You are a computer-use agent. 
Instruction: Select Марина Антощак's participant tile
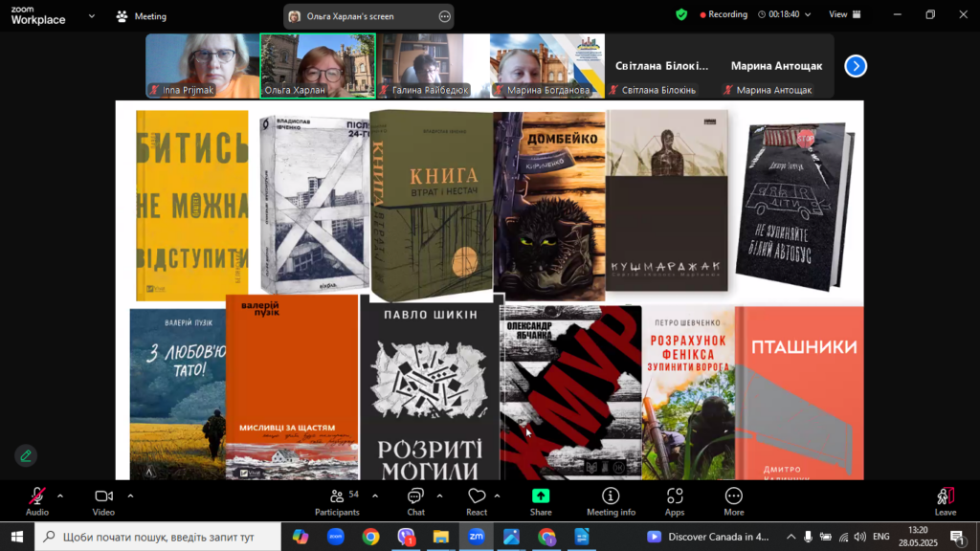(x=776, y=66)
